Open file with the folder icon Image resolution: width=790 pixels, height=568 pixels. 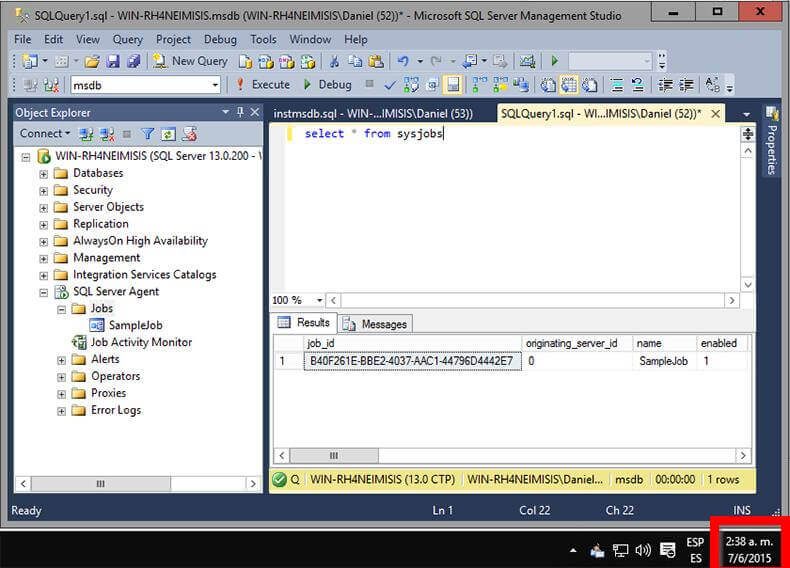(x=92, y=61)
